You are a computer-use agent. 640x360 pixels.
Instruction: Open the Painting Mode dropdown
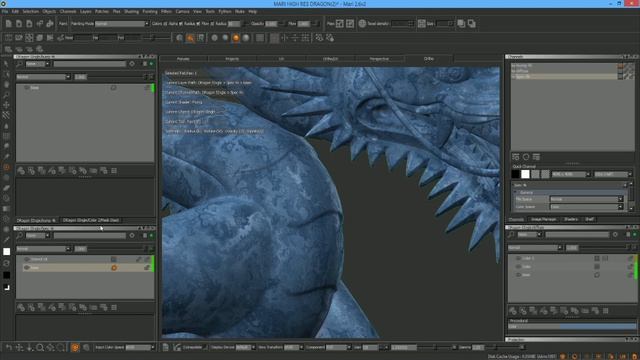tap(122, 24)
